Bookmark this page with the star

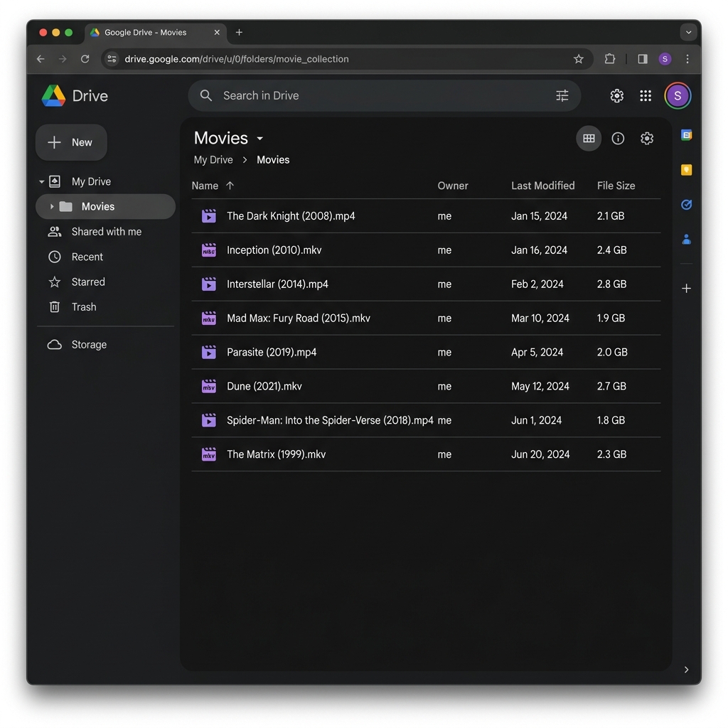pos(578,59)
